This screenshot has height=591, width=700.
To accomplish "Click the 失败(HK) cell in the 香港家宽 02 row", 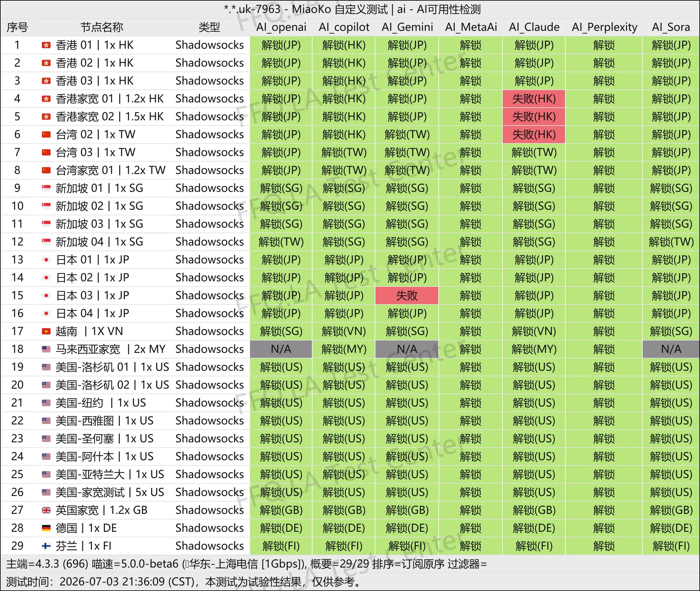I will click(534, 117).
